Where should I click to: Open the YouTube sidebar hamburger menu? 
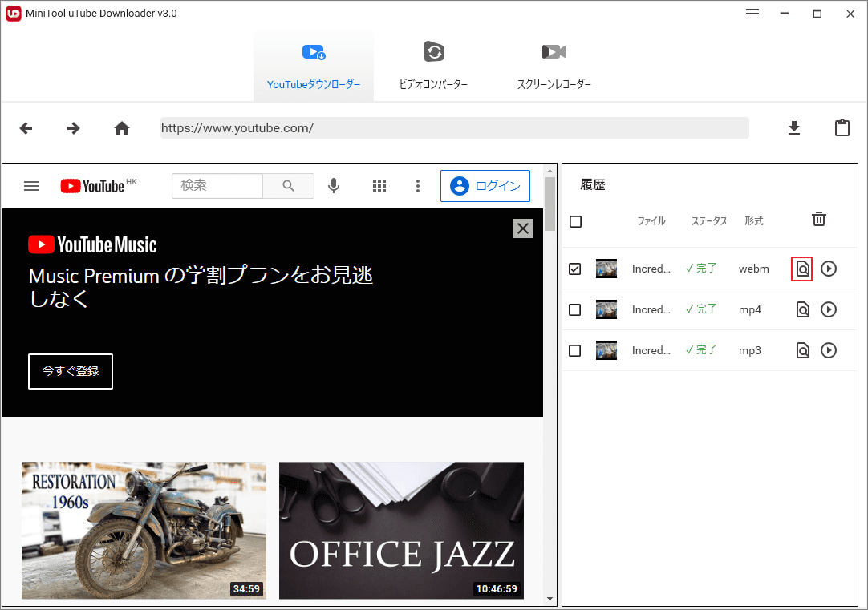coord(31,186)
